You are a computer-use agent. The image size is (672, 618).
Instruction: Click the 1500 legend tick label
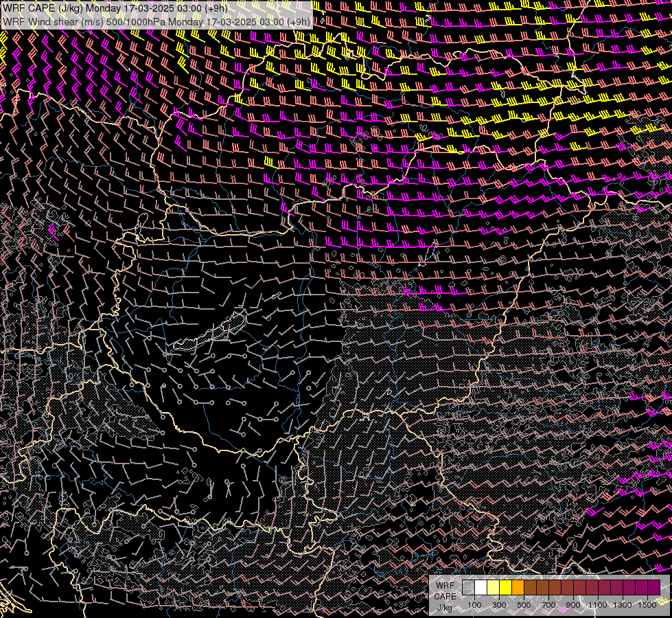[x=647, y=605]
